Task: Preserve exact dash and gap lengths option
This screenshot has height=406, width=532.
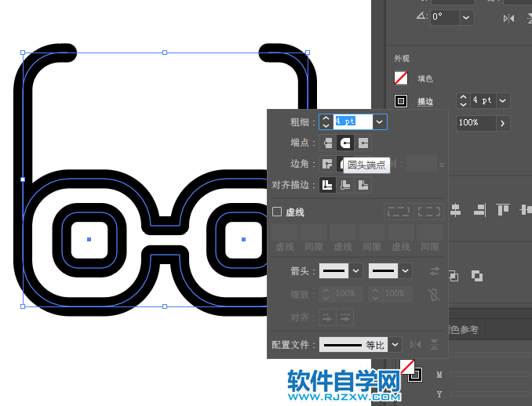Action: (x=399, y=212)
